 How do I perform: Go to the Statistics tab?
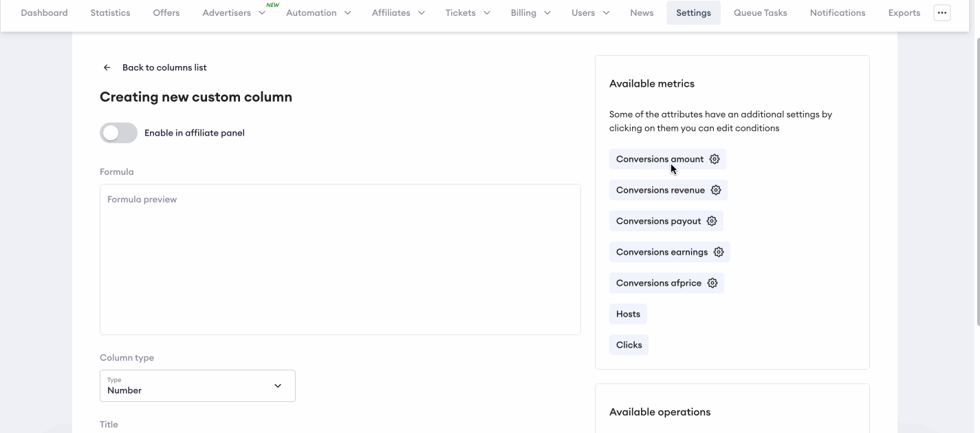110,12
